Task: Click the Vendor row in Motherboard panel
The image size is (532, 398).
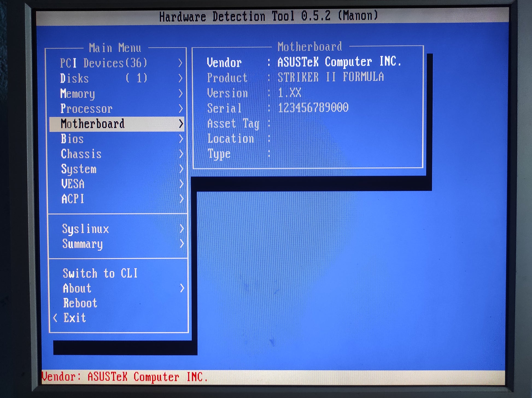Action: tap(224, 63)
